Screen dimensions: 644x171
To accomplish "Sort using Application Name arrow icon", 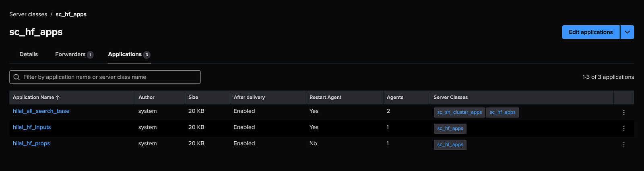I will point(58,98).
